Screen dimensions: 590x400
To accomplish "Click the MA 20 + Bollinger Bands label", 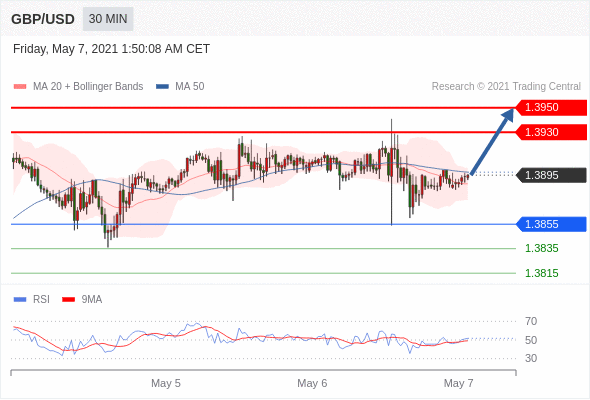I will pyautogui.click(x=88, y=87).
